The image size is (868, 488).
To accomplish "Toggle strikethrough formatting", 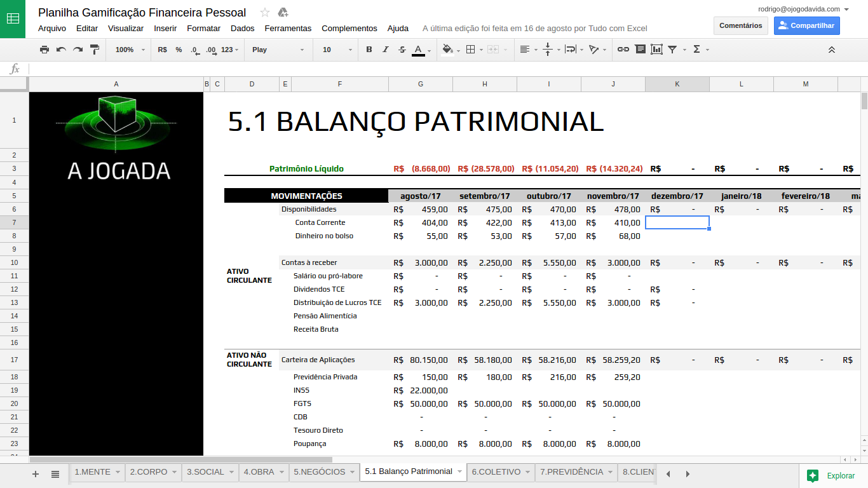I will point(402,50).
